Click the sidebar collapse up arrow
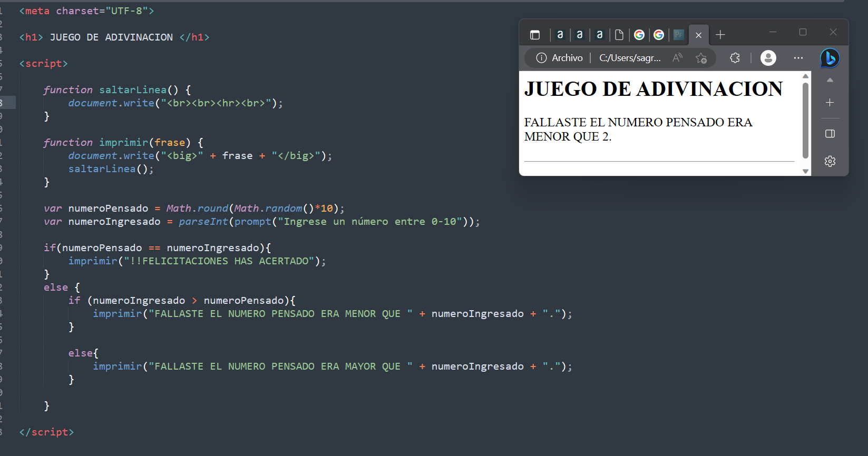 830,80
